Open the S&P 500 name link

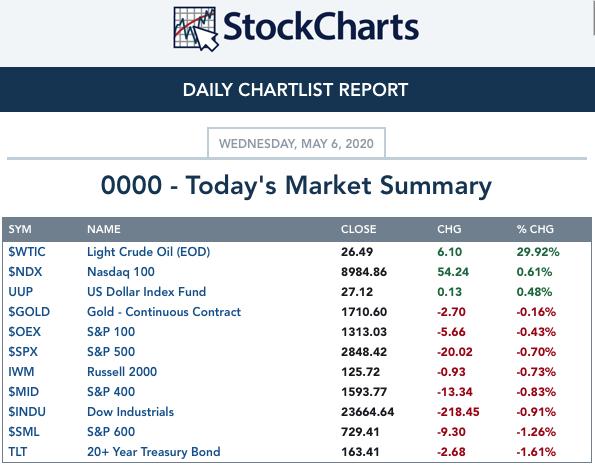[x=111, y=352]
